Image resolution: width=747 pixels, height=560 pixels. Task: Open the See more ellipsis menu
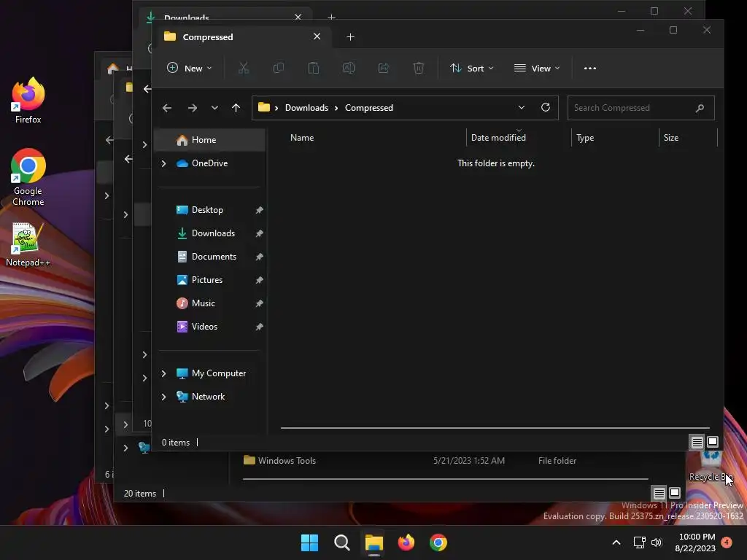pyautogui.click(x=589, y=68)
